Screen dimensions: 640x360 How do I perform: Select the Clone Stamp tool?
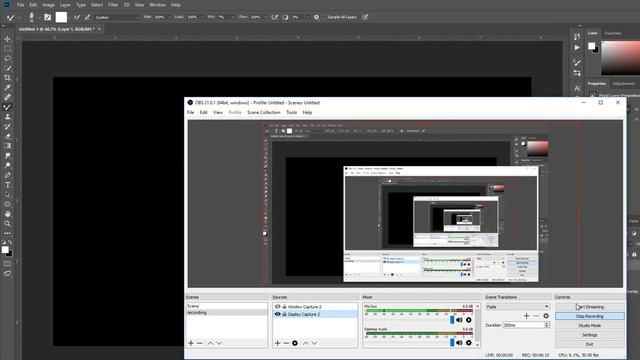click(7, 117)
